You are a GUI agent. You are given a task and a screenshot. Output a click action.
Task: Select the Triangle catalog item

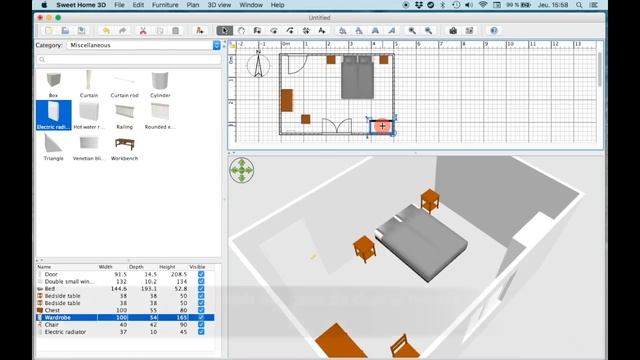tap(53, 147)
